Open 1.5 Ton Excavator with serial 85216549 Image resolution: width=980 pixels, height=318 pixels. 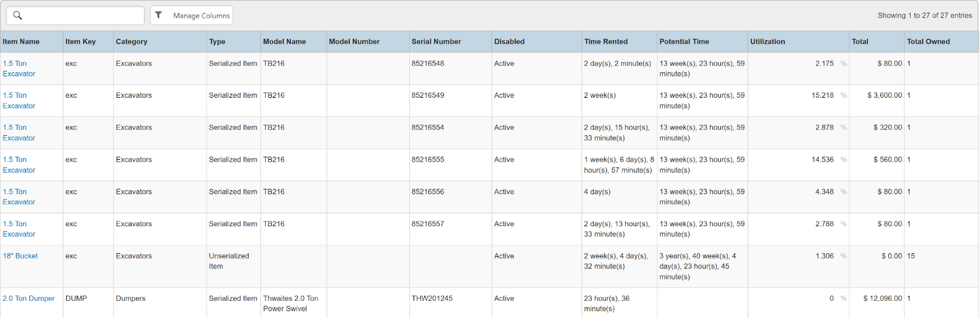(19, 100)
